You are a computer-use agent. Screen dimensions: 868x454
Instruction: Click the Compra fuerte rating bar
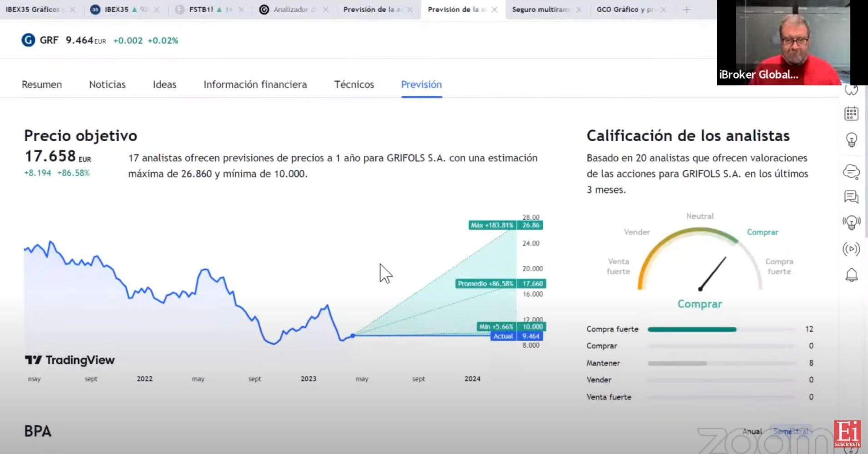click(x=721, y=330)
